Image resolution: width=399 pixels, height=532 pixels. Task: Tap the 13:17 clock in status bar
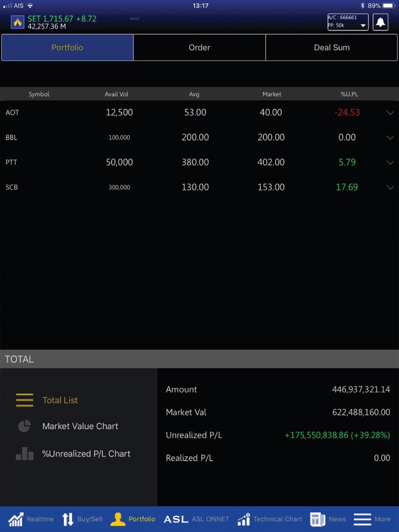[200, 6]
